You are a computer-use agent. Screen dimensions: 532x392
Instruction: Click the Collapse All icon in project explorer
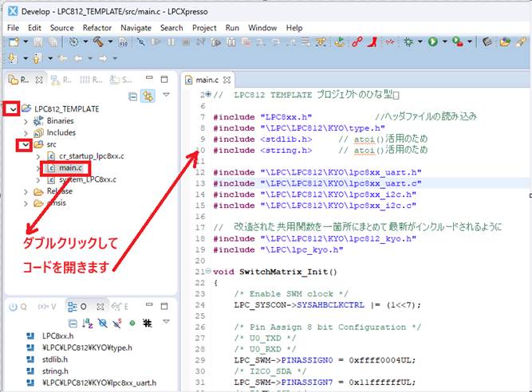pos(130,96)
